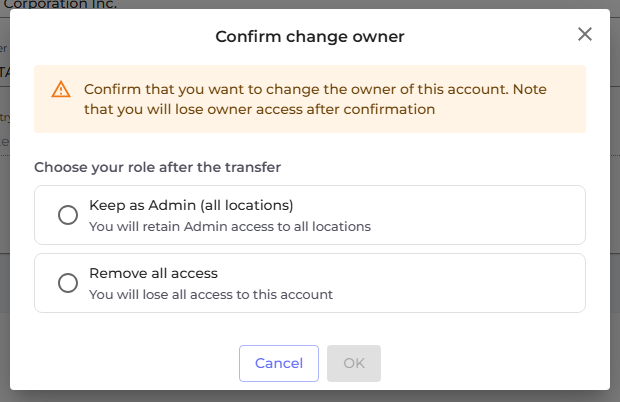Screen dimensions: 620x402
Task: Click "You will lose all access" description
Action: (x=211, y=294)
